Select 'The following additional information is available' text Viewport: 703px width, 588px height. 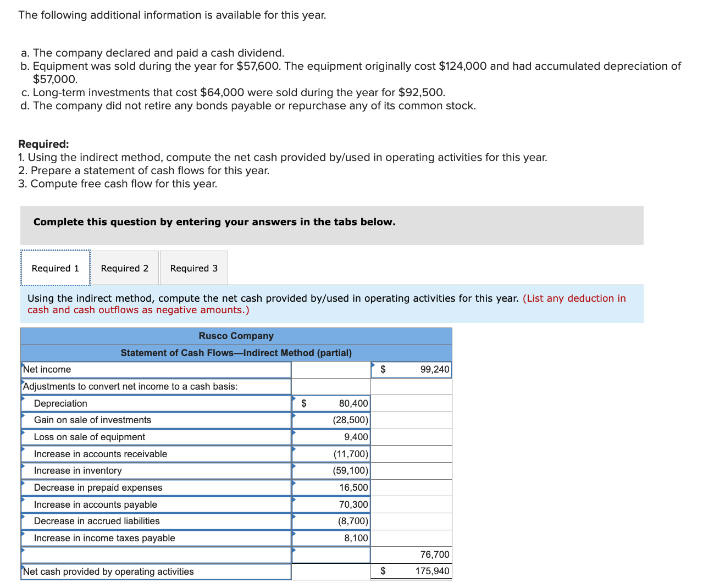point(172,15)
